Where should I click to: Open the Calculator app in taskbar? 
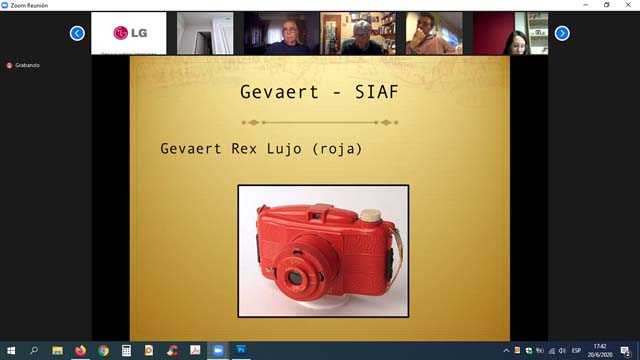126,351
